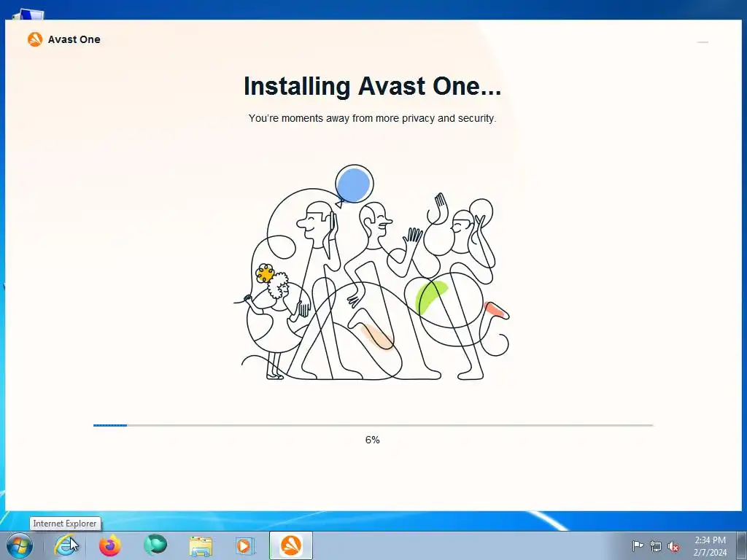This screenshot has height=560, width=747.
Task: Click the privacy and security subtitle text
Action: pos(372,118)
